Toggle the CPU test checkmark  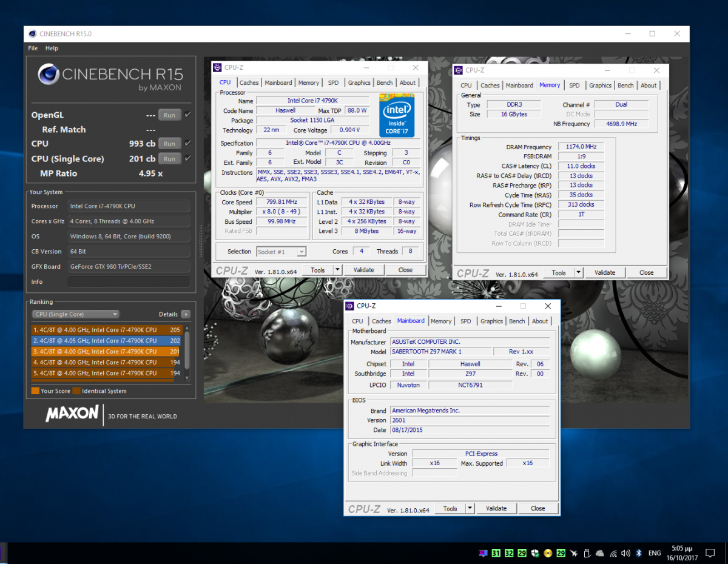click(187, 143)
